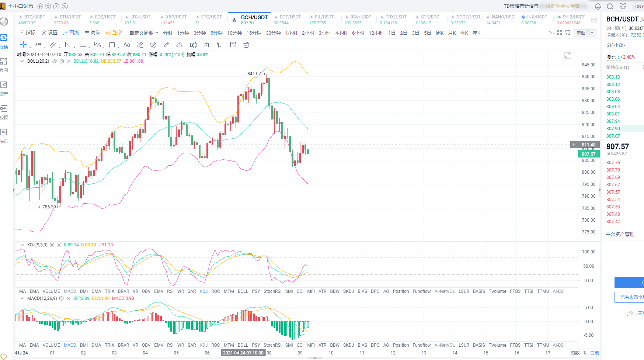Select the triangle shape drawing tool
644x360 pixels.
pyautogui.click(x=68, y=45)
